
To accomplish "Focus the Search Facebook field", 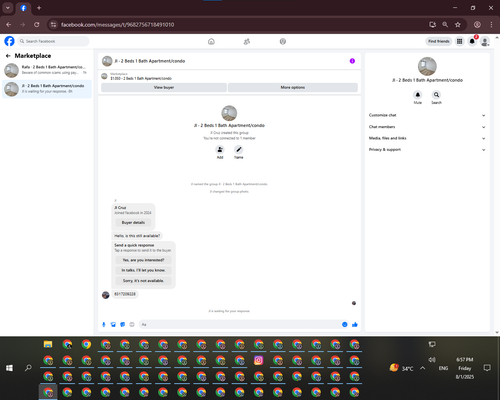I will [x=53, y=41].
